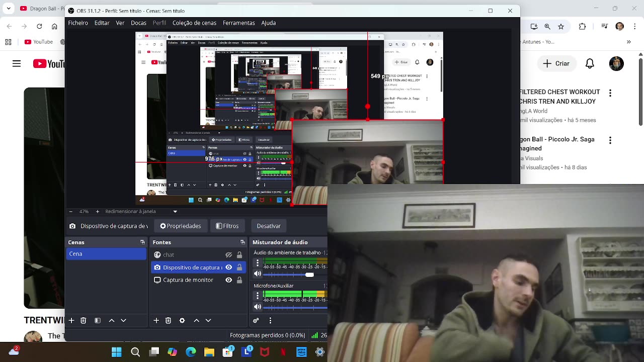Open Windows Start menu

(116, 352)
